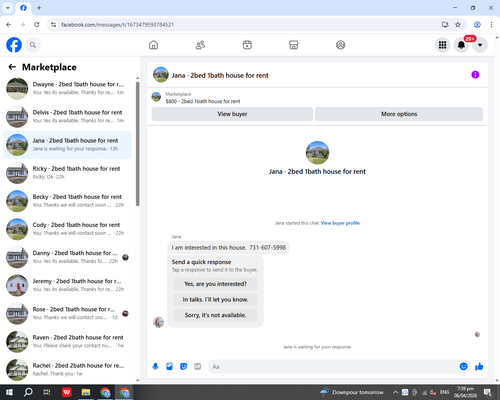Show hidden tray icons chevron

(395, 392)
